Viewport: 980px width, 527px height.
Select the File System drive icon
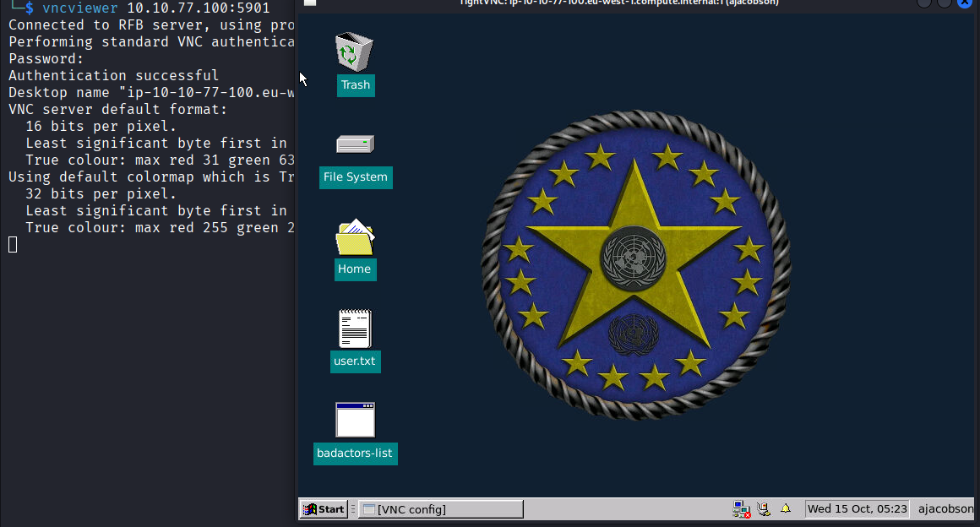355,144
